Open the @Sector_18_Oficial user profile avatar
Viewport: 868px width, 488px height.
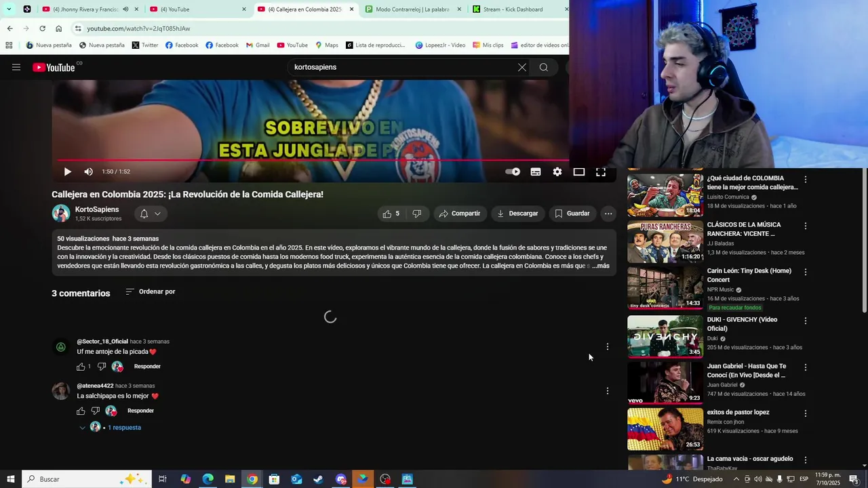click(x=61, y=347)
